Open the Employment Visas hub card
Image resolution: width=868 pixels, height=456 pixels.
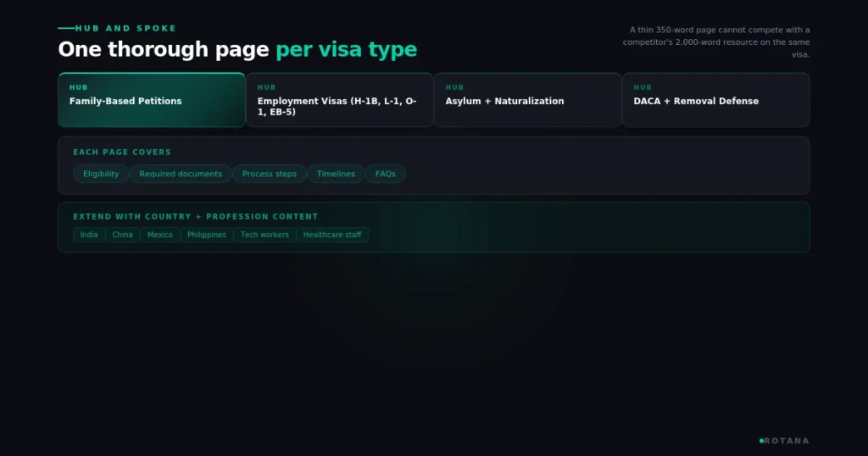pos(340,100)
